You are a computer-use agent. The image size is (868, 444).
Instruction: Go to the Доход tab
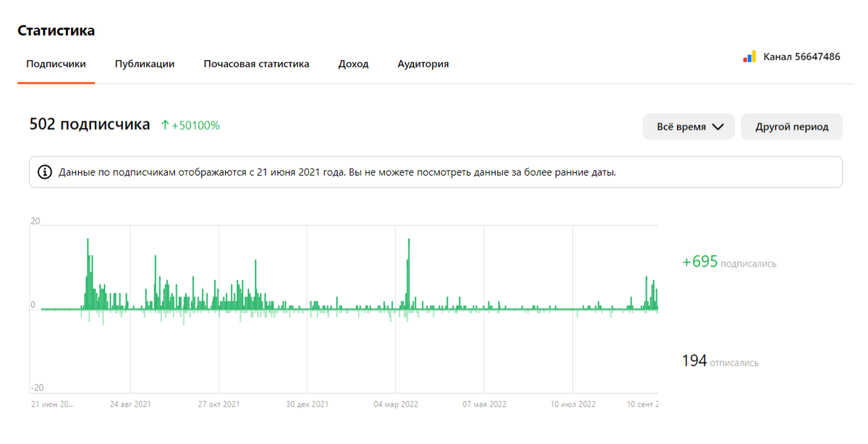(354, 64)
